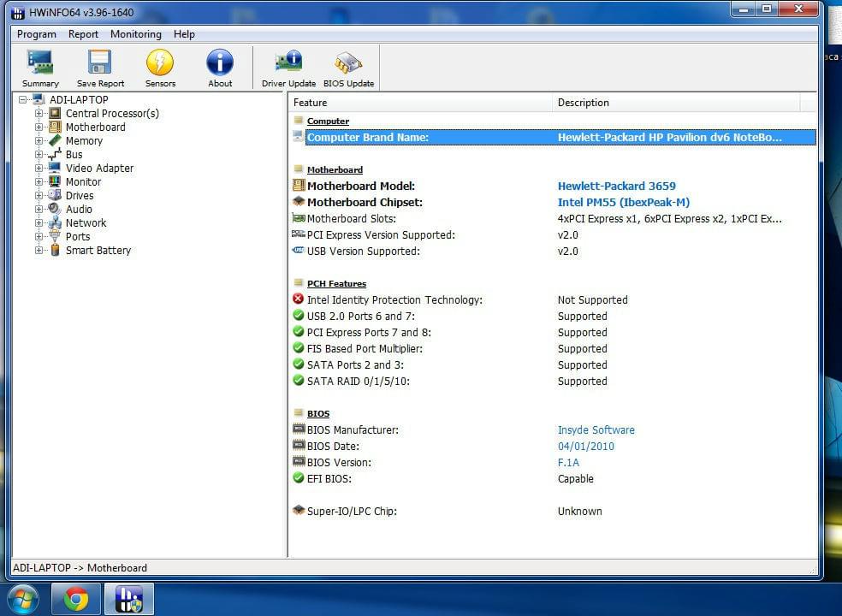
Task: Expand the Network tree node
Action: pyautogui.click(x=39, y=223)
